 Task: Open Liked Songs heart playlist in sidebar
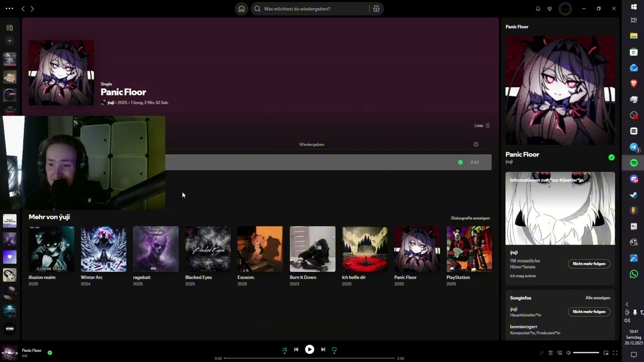click(x=10, y=257)
